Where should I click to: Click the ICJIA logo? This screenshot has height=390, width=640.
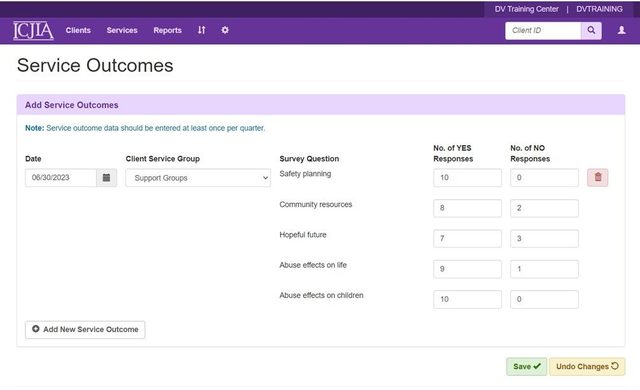click(x=33, y=31)
